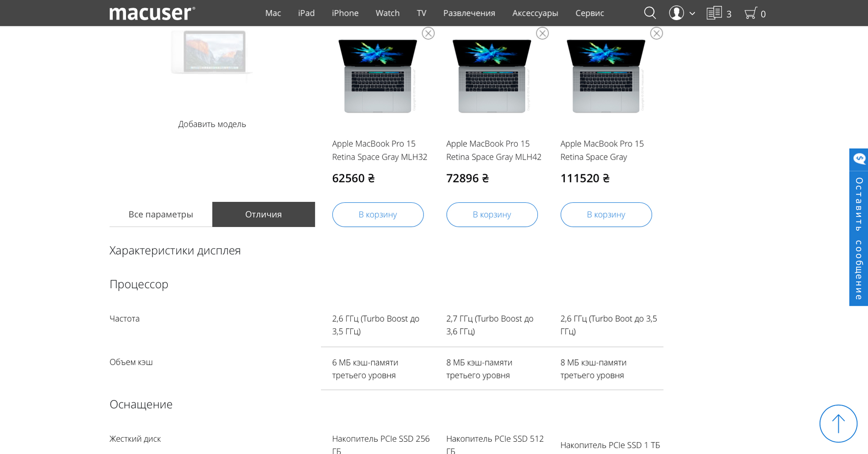Remove the 111520 ₴ MacBook from comparison
Image resolution: width=868 pixels, height=454 pixels.
[x=656, y=33]
